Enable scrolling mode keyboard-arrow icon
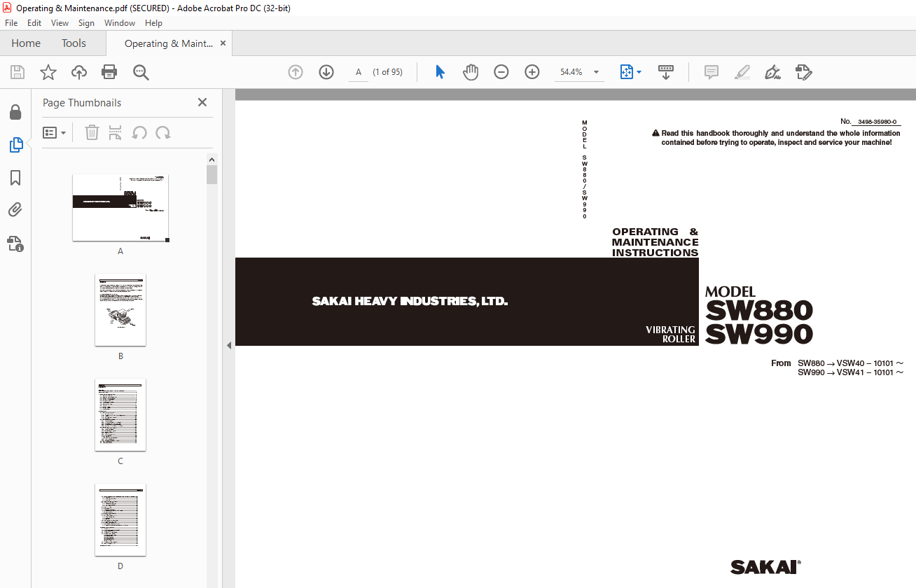The width and height of the screenshot is (916, 588). 666,72
